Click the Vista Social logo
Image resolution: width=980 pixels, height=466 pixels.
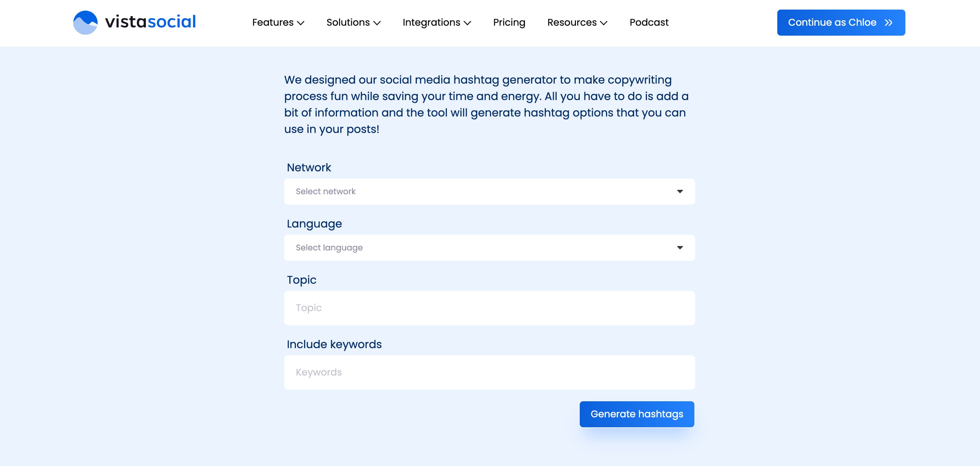134,23
